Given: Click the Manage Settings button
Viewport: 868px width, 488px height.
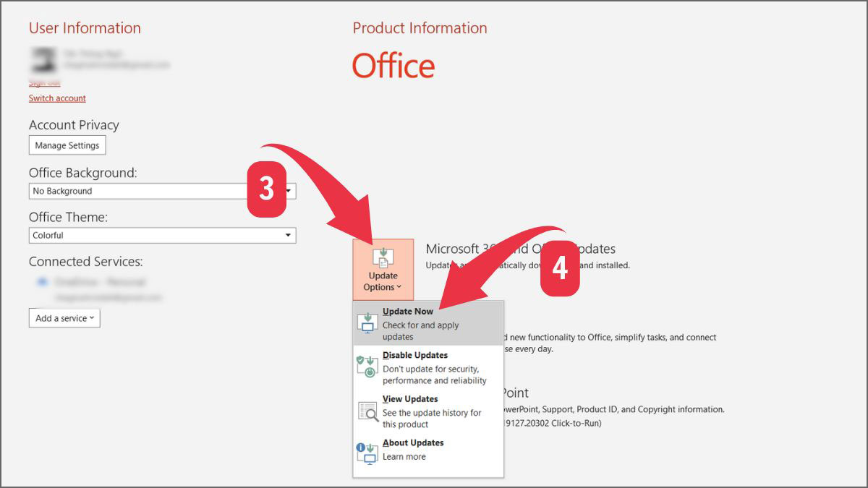Looking at the screenshot, I should [67, 145].
